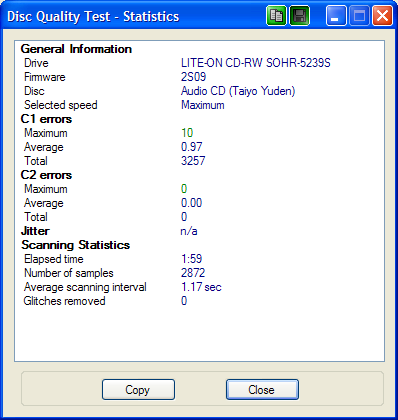The image size is (398, 420).
Task: Click the Close button
Action: [x=262, y=389]
